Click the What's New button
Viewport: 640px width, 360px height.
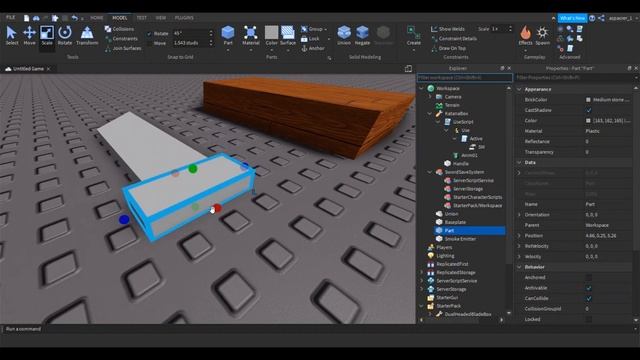(x=572, y=18)
